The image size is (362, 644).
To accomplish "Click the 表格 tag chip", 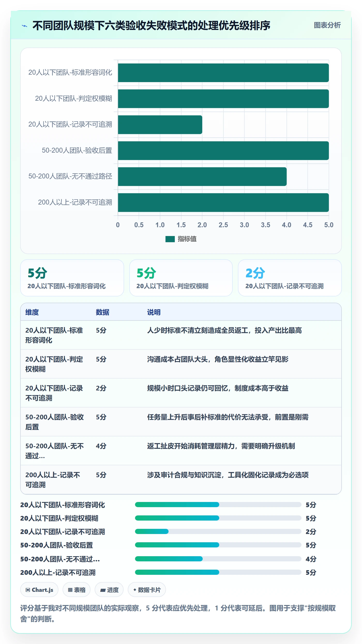I will click(77, 590).
